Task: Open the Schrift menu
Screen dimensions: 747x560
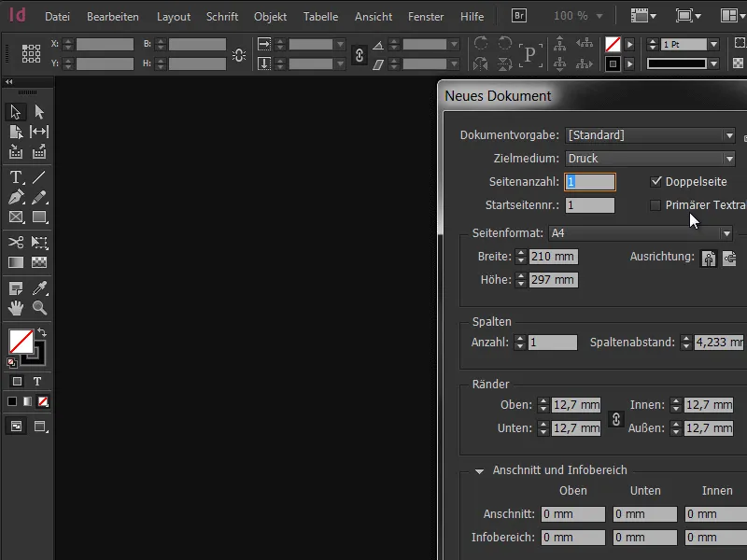Action: (x=222, y=17)
